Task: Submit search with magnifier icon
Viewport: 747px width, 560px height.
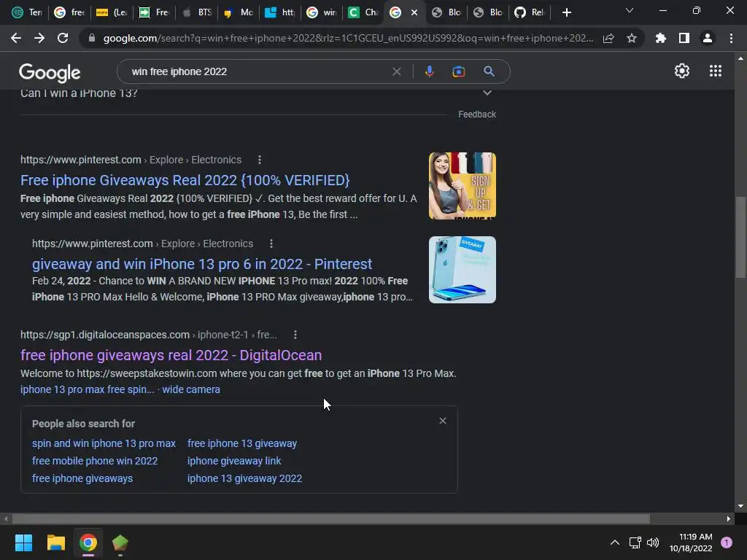Action: [489, 71]
